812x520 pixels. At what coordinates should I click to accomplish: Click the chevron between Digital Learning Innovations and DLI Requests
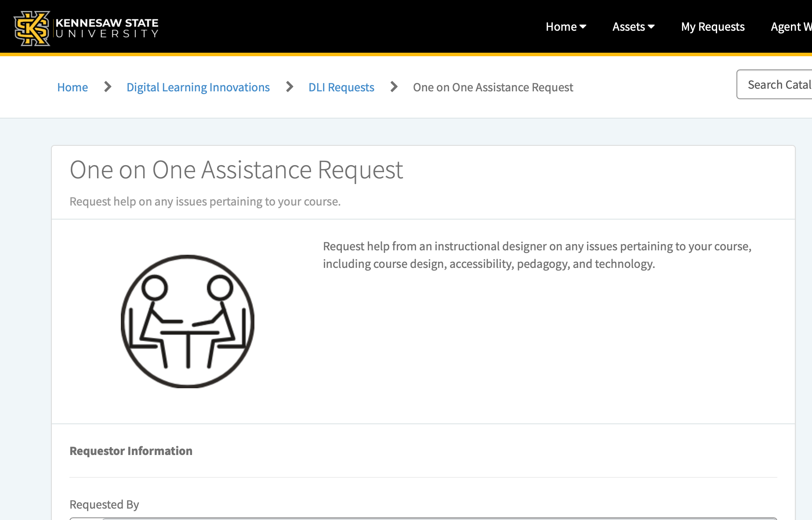(x=289, y=87)
